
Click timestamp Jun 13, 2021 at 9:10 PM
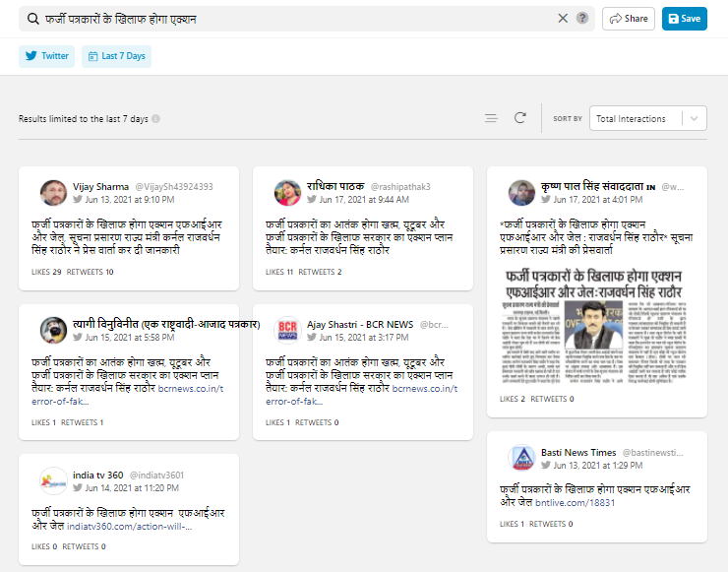pos(130,200)
